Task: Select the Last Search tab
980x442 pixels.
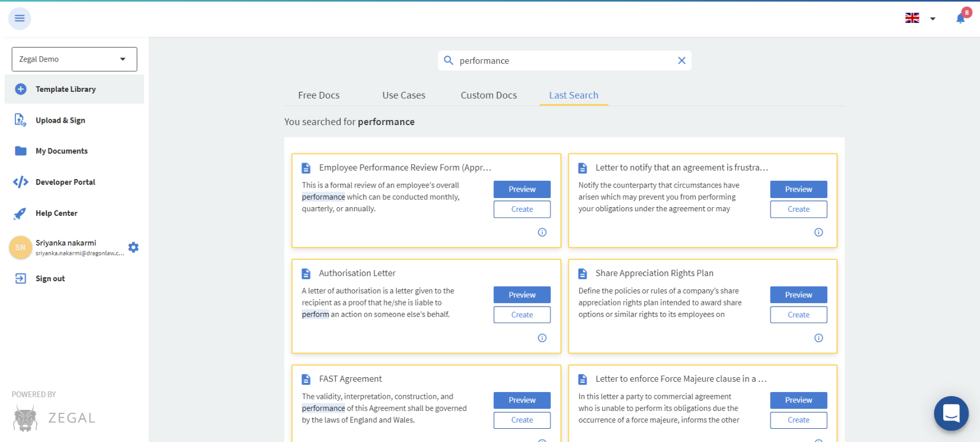Action: 574,95
